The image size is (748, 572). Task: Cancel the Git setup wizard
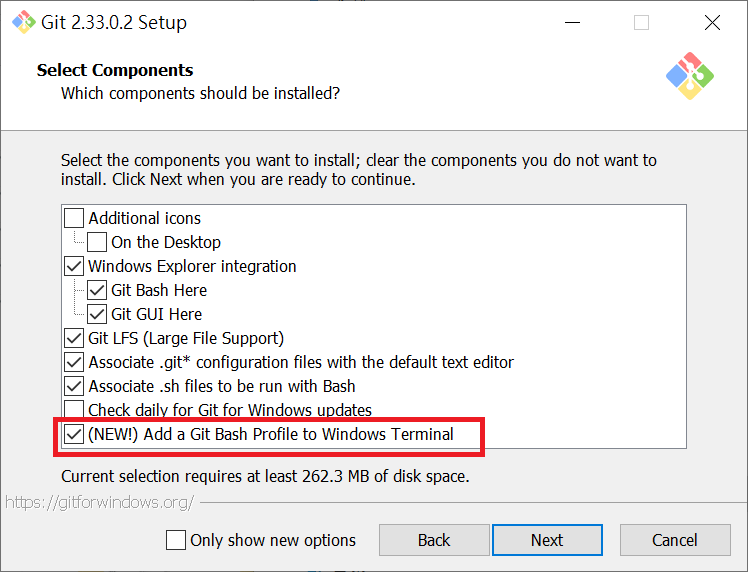point(675,540)
